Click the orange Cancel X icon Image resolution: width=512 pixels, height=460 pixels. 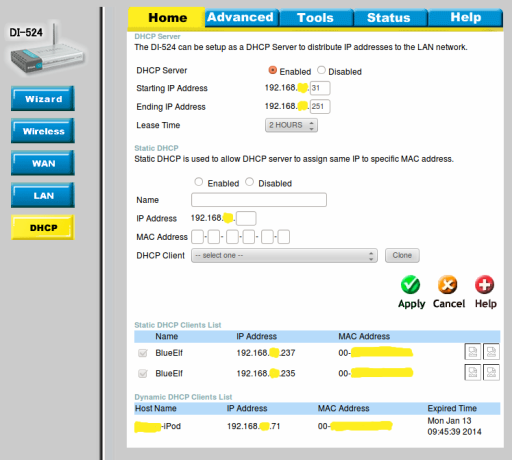[x=447, y=284]
